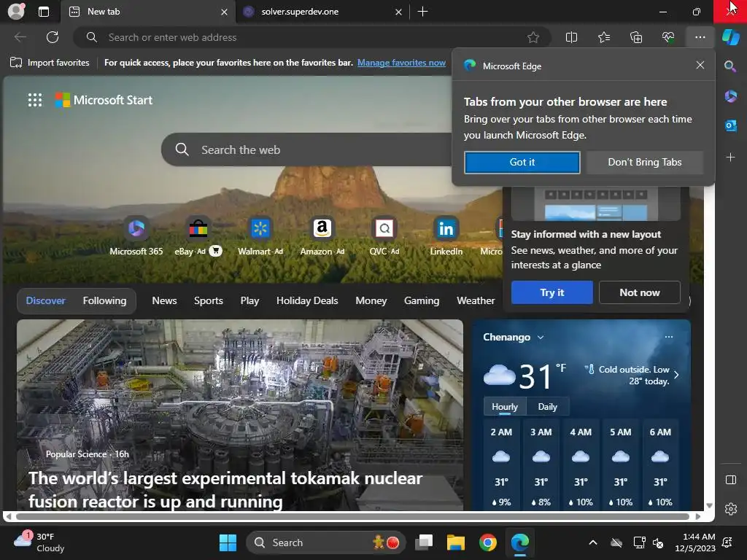
Task: Open the Holiday Deals category
Action: tap(307, 300)
